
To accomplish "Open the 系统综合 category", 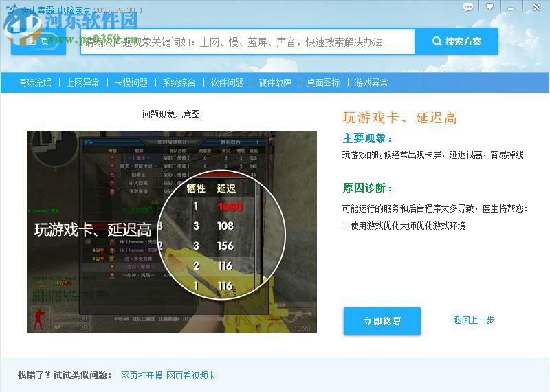I will pos(179,83).
